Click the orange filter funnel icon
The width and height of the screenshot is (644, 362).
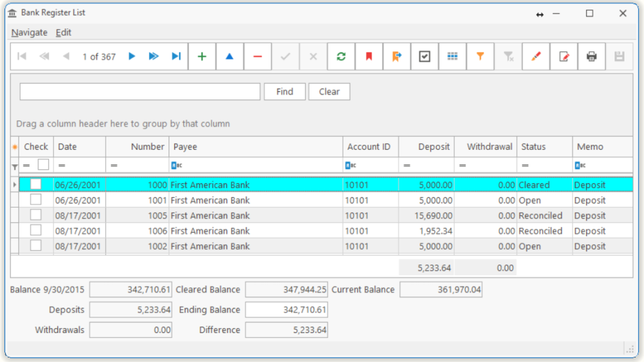tap(480, 57)
